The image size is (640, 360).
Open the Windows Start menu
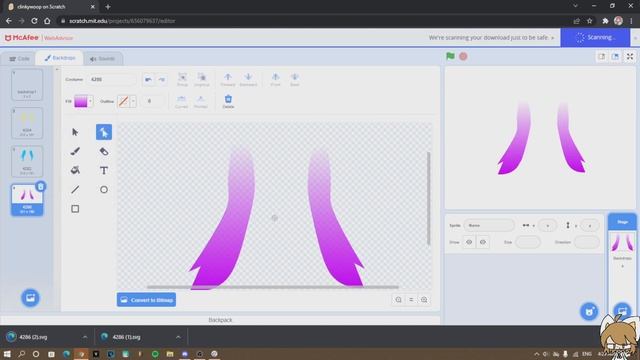(7, 354)
